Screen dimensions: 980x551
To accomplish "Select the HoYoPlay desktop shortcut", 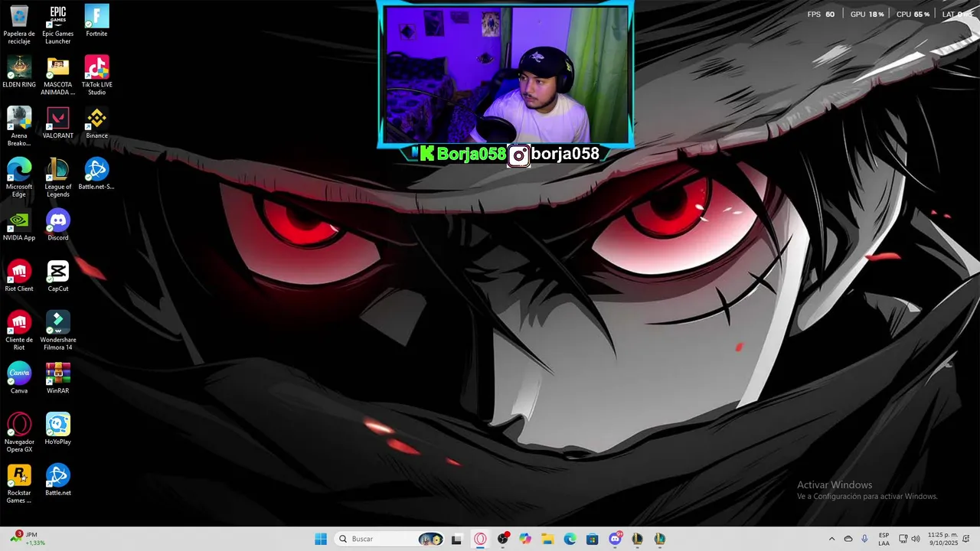I will [x=58, y=429].
